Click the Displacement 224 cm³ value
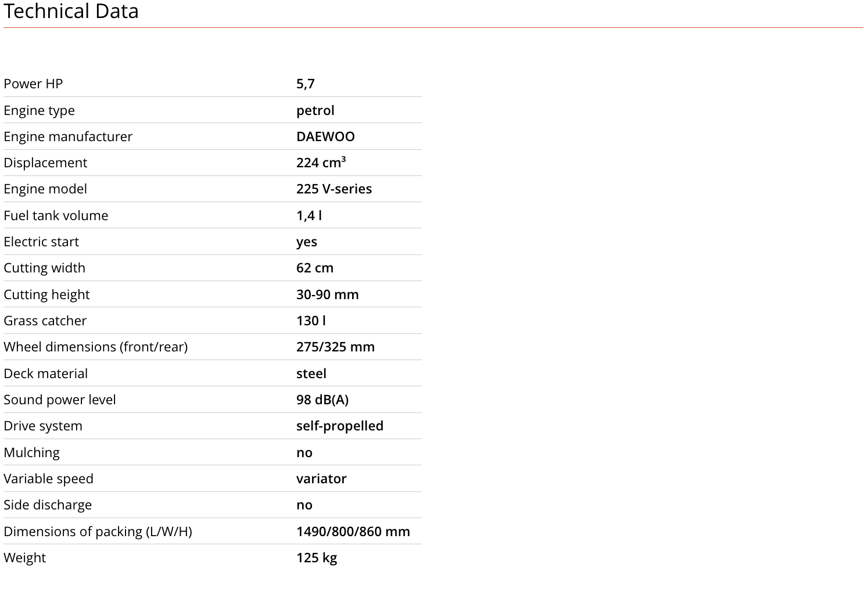The image size is (868, 589). [321, 163]
